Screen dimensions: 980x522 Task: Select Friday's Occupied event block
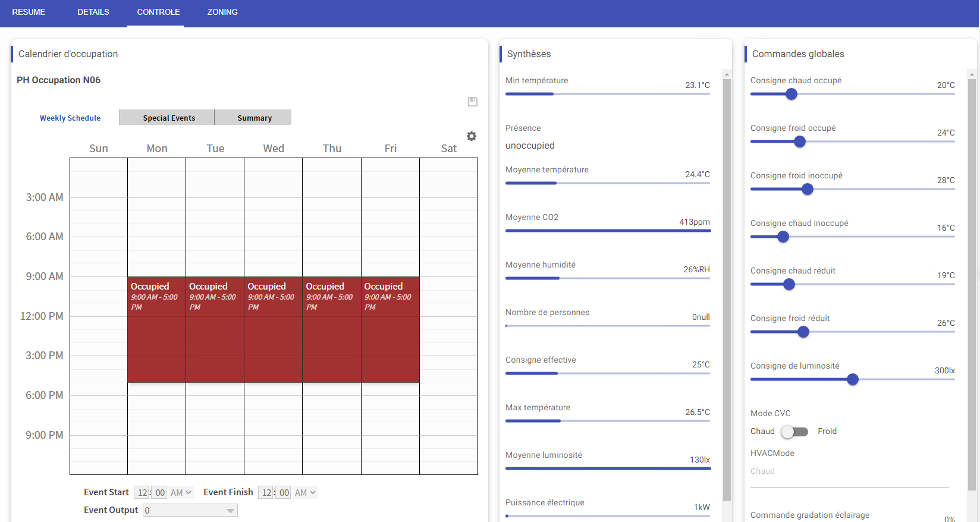[390, 333]
